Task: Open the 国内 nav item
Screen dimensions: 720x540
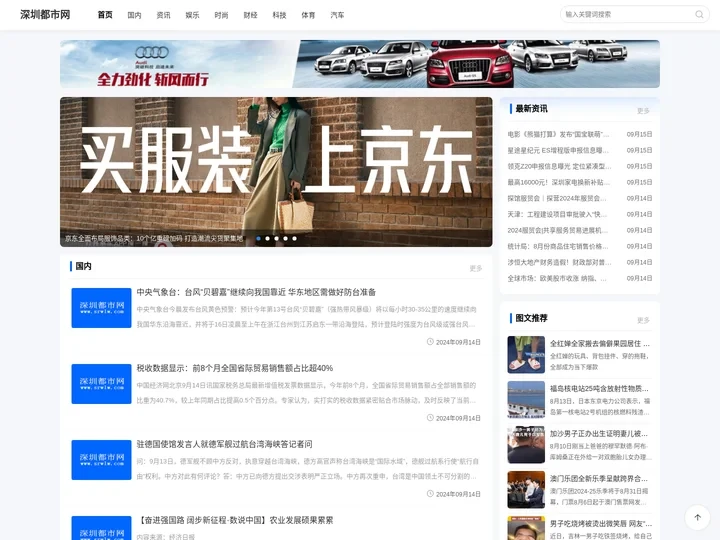Action: [x=134, y=15]
